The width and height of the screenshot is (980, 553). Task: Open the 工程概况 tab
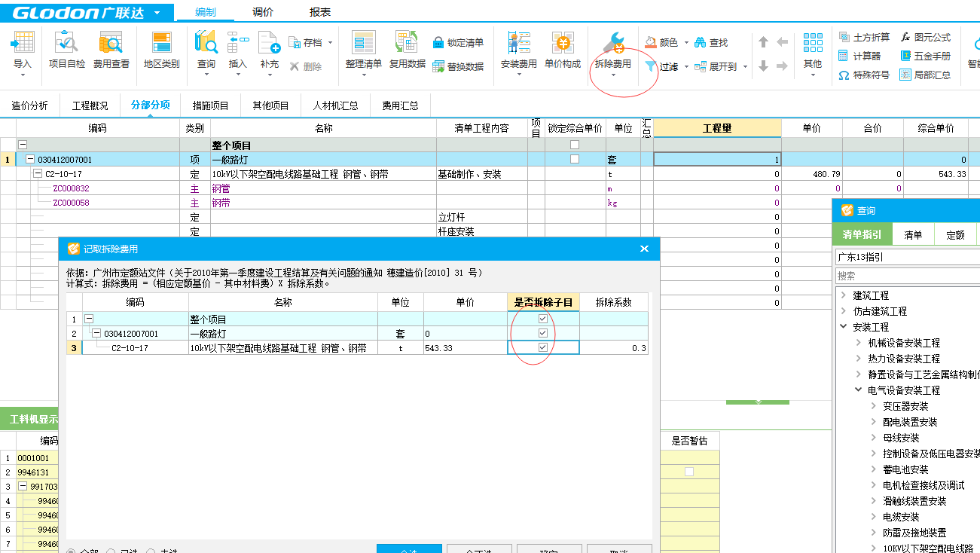90,105
